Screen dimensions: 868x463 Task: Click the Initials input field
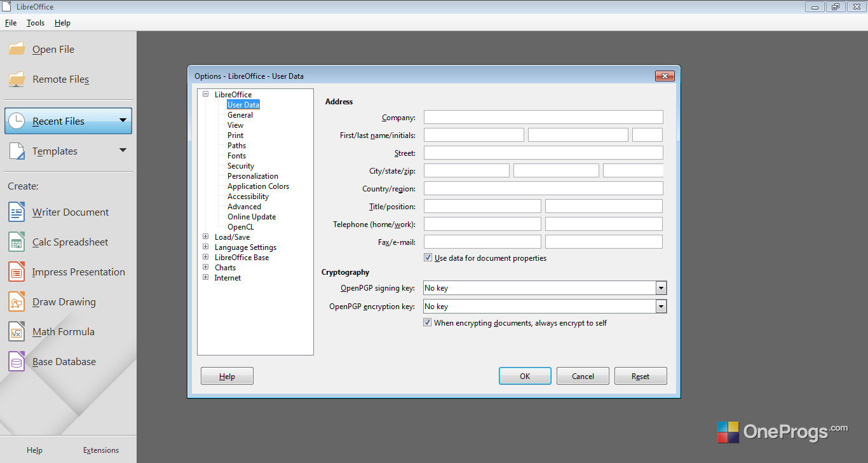coord(648,135)
